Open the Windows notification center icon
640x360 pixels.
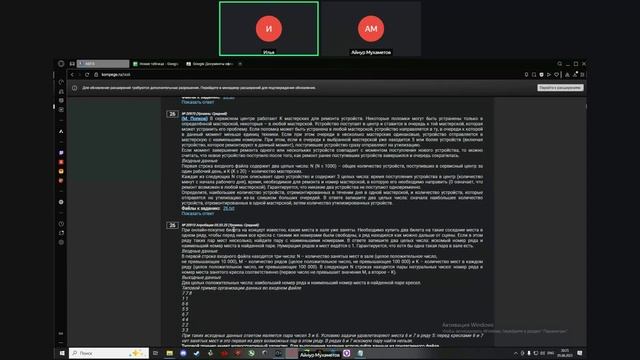[580, 353]
